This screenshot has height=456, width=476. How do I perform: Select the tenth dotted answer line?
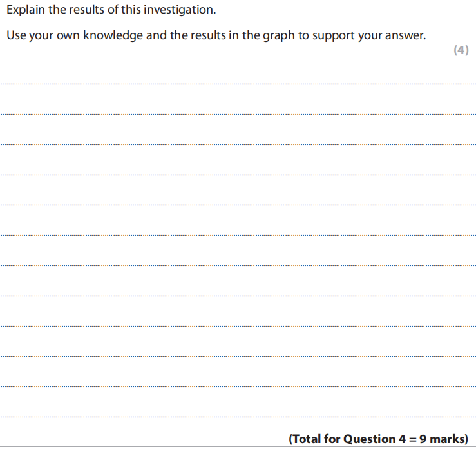[x=238, y=356]
